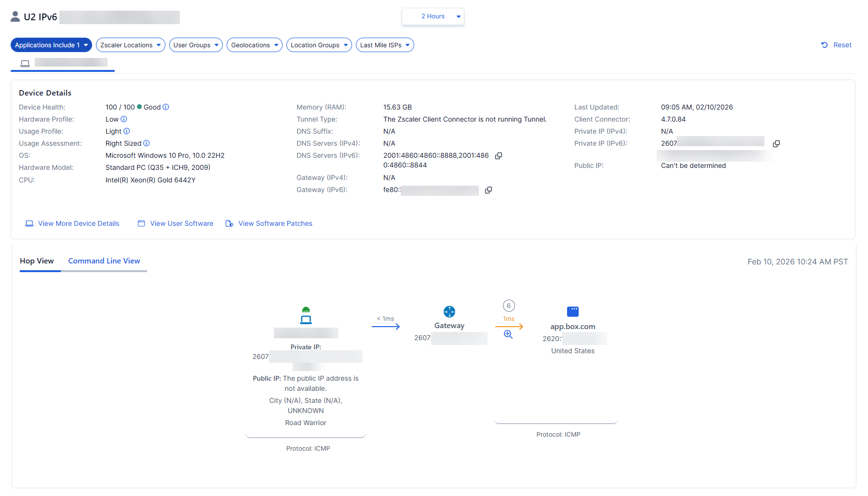868x496 pixels.
Task: Click the Intel(R) Xeon(R) Gold 6442Y value
Action: [x=150, y=180]
